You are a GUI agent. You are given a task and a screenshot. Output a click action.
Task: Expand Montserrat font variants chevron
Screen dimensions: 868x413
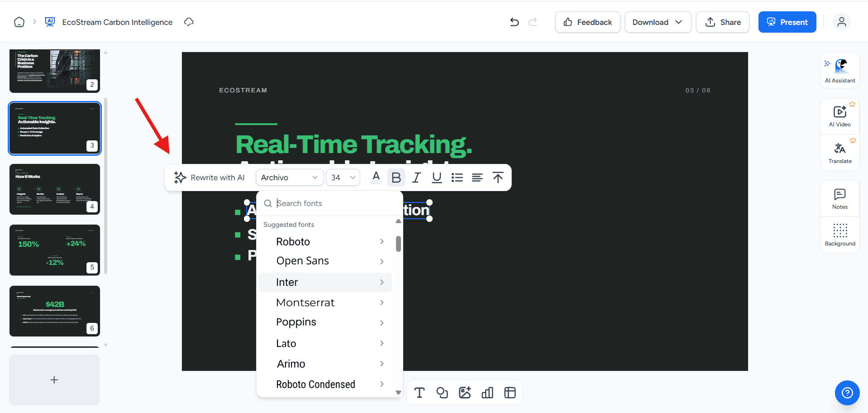(x=382, y=303)
